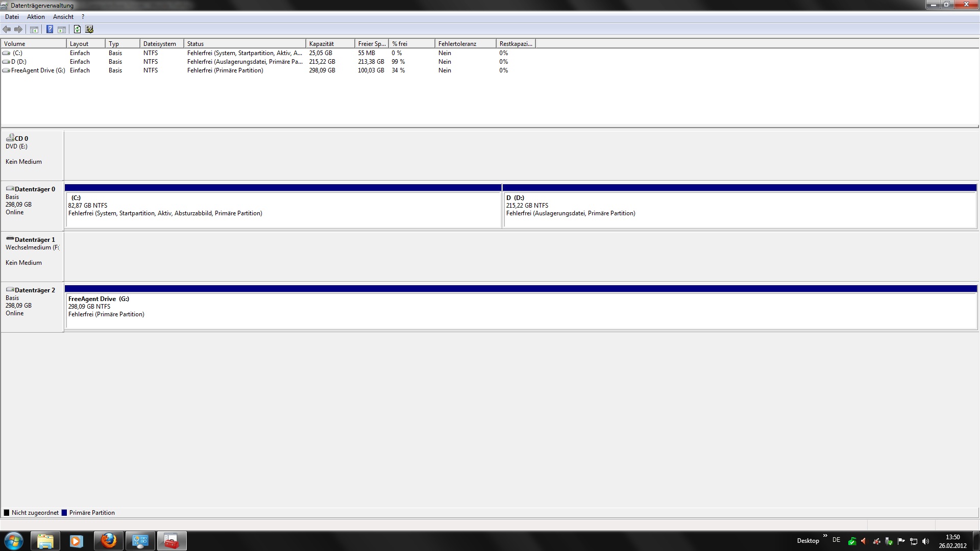Open Firefox from the taskbar

coord(108,541)
